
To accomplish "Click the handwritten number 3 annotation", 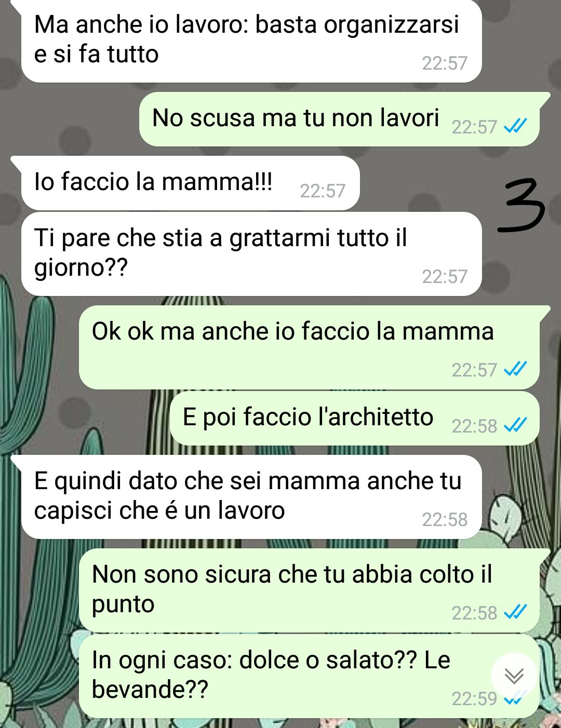I will tap(521, 205).
